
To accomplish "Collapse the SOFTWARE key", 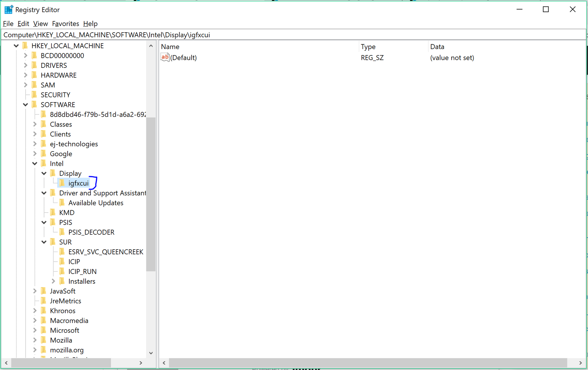I will tap(26, 105).
